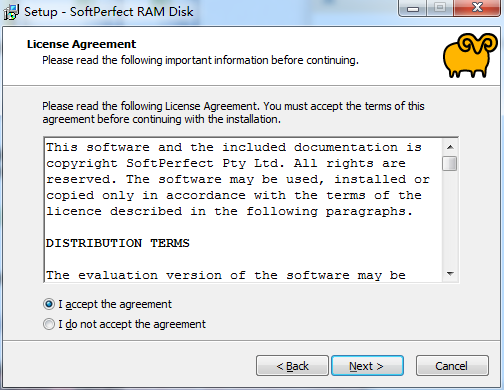The width and height of the screenshot is (504, 390).
Task: Click the greyed-out maximize button
Action: point(440,8)
